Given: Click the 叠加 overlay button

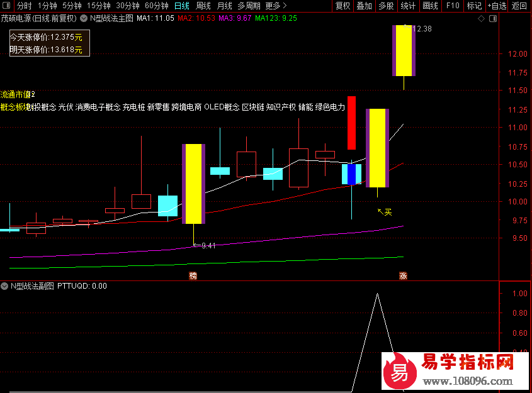Looking at the screenshot, I should [365, 6].
